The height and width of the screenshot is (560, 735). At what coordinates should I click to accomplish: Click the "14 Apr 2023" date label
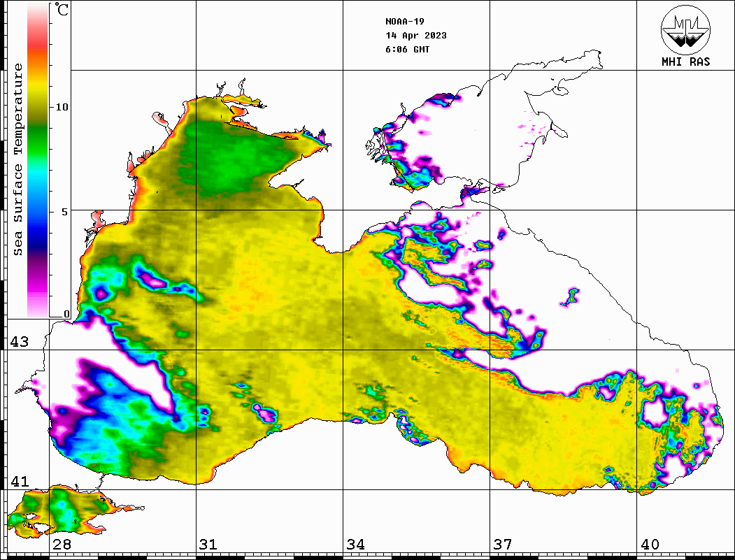(x=416, y=36)
